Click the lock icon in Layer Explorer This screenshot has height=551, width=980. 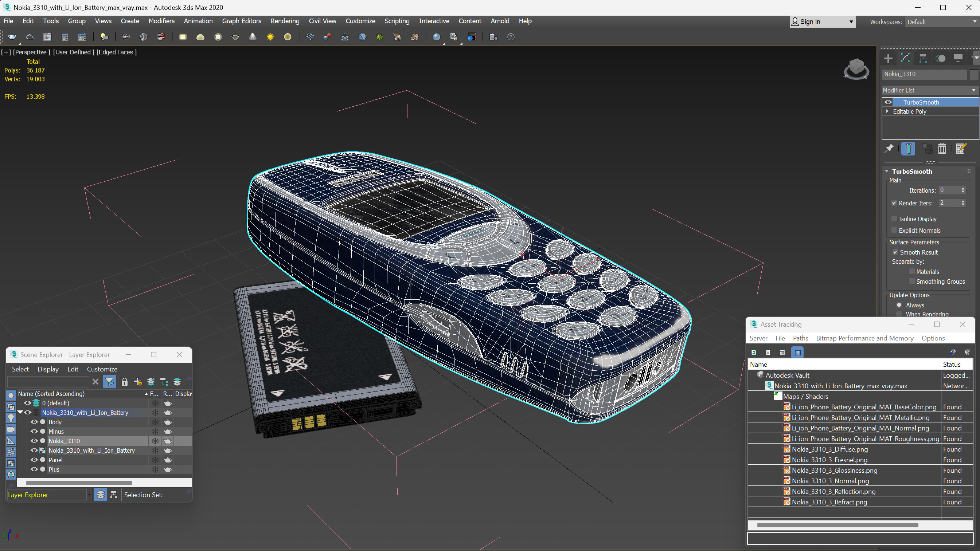coord(124,382)
